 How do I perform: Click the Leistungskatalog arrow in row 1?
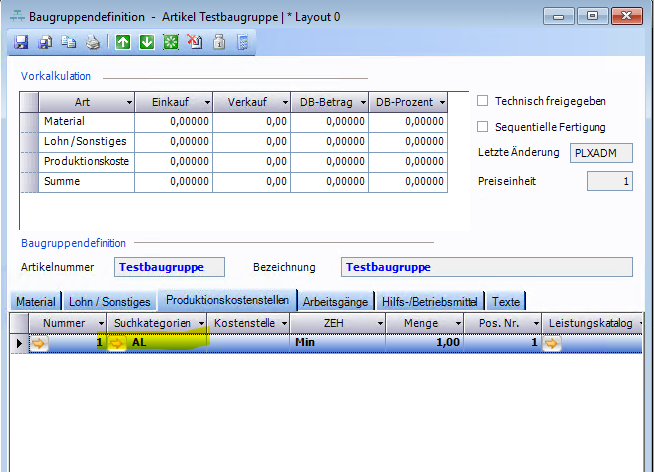(552, 343)
